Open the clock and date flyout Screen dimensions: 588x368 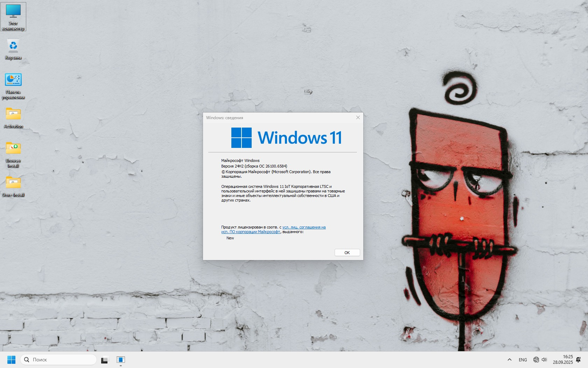point(563,360)
